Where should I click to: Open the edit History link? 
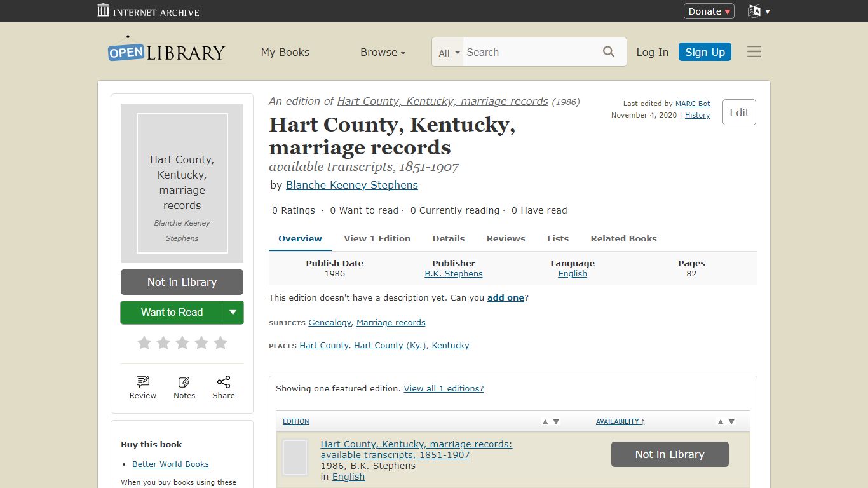(x=697, y=115)
